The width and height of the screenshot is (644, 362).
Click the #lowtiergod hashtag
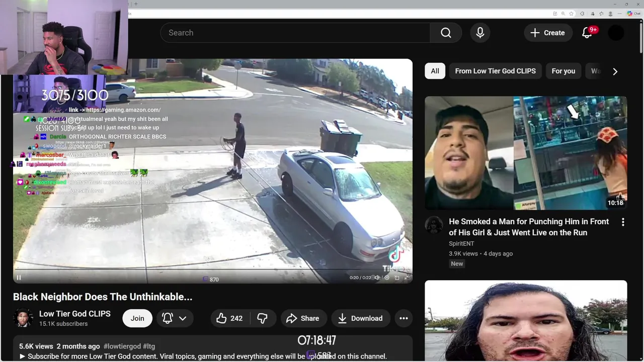coord(122,346)
